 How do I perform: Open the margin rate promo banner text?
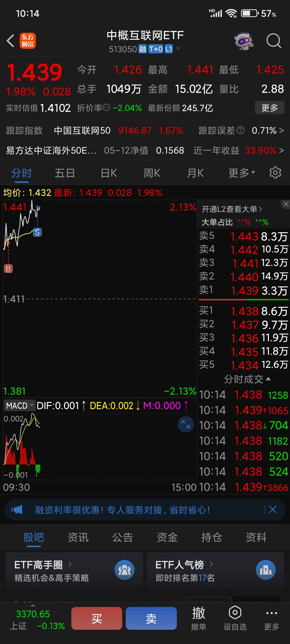click(123, 510)
